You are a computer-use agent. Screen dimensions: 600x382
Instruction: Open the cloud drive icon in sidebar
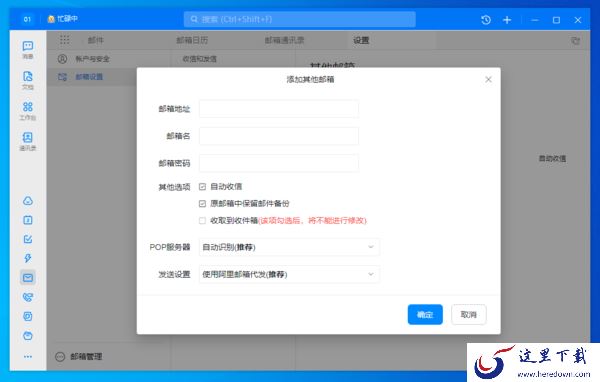(28, 201)
